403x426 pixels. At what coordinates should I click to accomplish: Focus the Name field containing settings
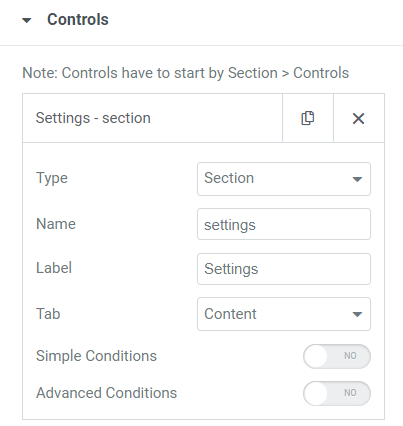tap(284, 224)
